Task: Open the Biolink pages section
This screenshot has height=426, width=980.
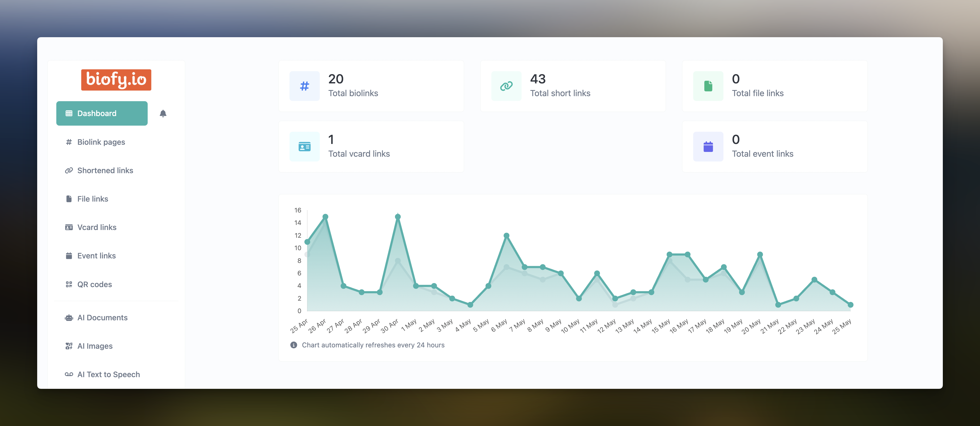Action: (101, 142)
